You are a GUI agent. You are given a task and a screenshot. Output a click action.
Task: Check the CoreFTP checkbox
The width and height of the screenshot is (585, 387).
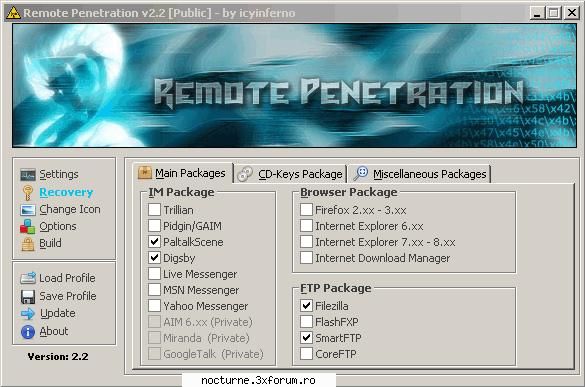tap(306, 354)
